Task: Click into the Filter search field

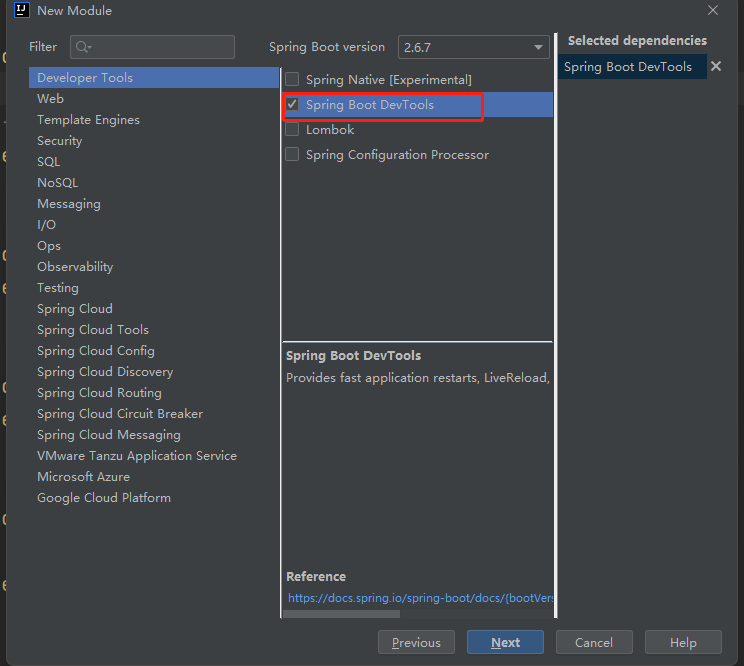Action: click(x=152, y=47)
